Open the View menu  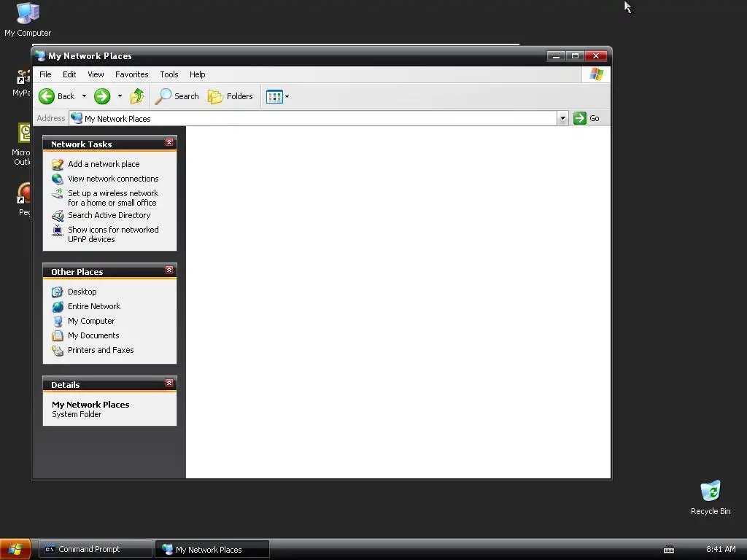96,74
